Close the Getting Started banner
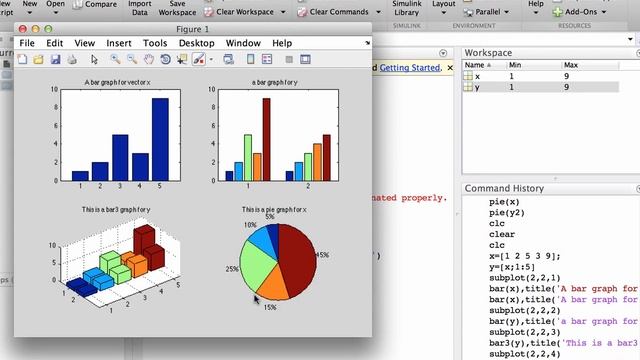This screenshot has width=640, height=360. point(450,68)
